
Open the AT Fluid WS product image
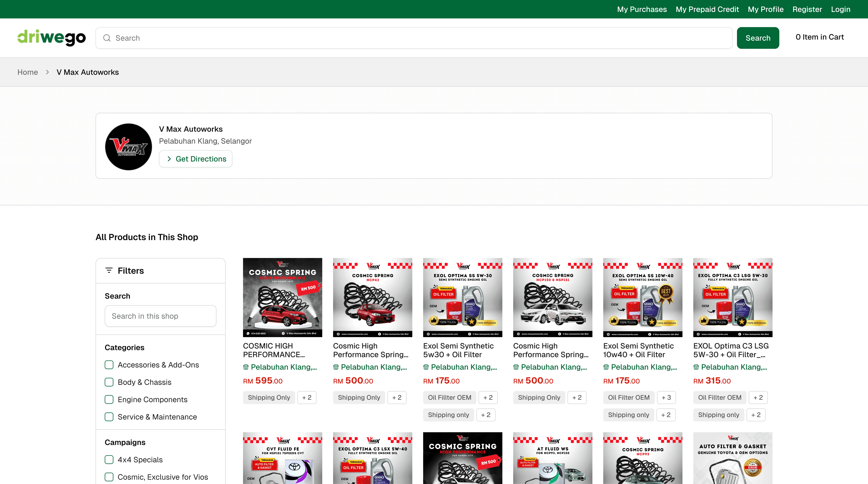pyautogui.click(x=553, y=458)
